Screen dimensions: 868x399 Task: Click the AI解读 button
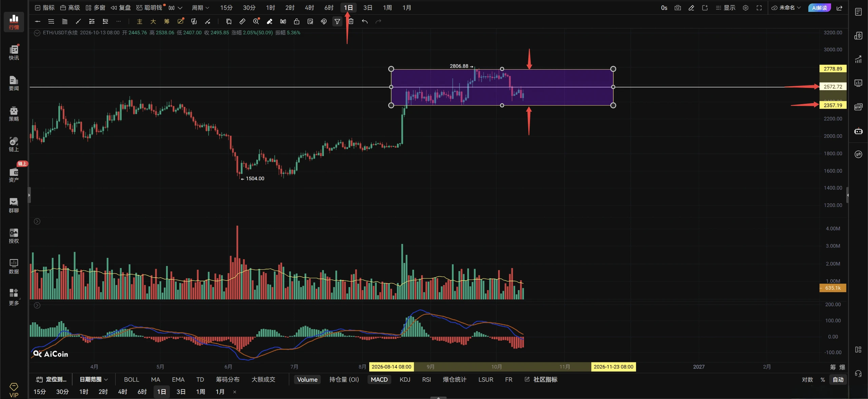pyautogui.click(x=819, y=7)
